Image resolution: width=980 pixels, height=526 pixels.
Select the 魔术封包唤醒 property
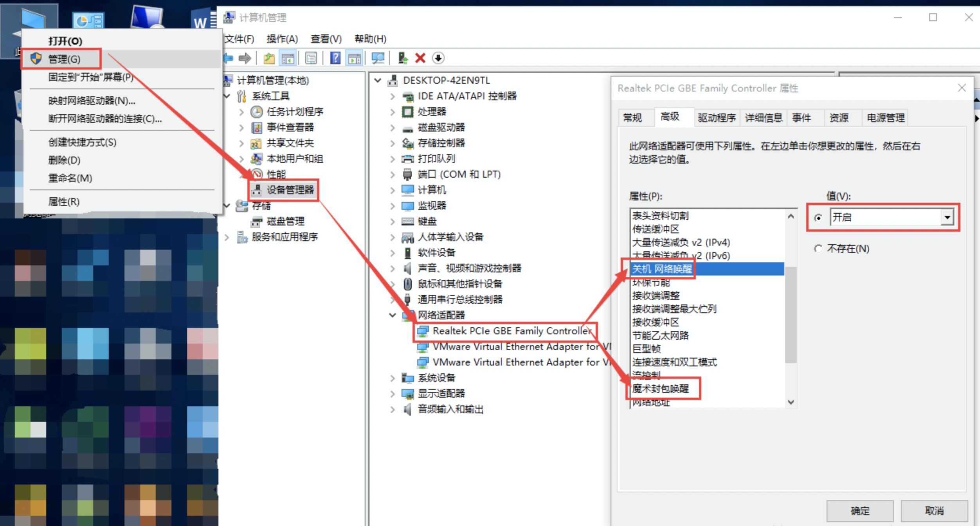coord(661,389)
